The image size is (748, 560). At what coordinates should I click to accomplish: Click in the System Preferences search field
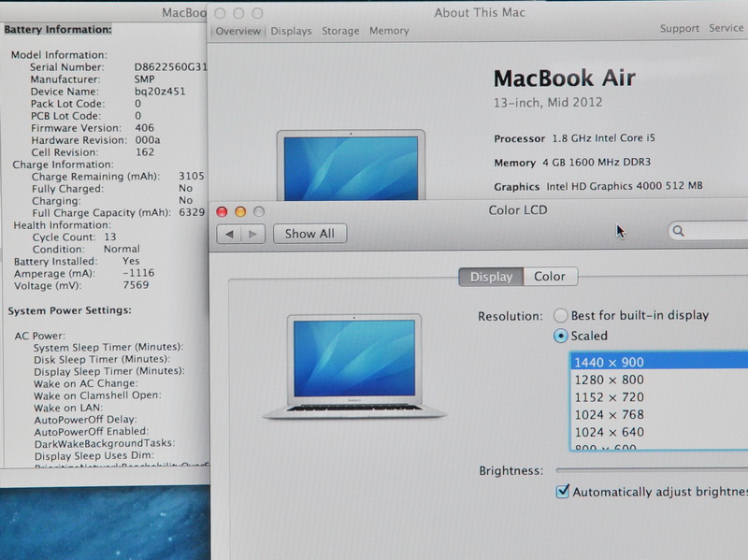pyautogui.click(x=708, y=231)
